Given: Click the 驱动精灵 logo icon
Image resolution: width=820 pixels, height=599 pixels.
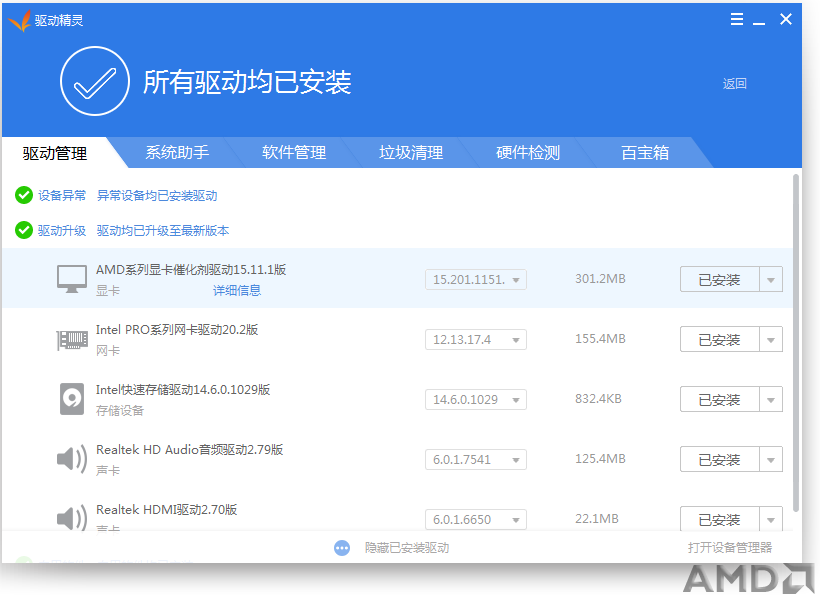Looking at the screenshot, I should point(19,20).
